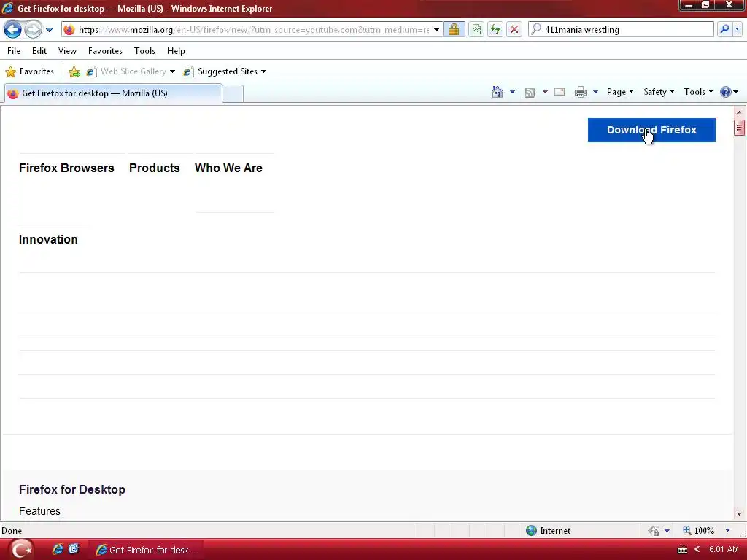
Task: Launch Internet Explorer from quick launch
Action: click(58, 550)
